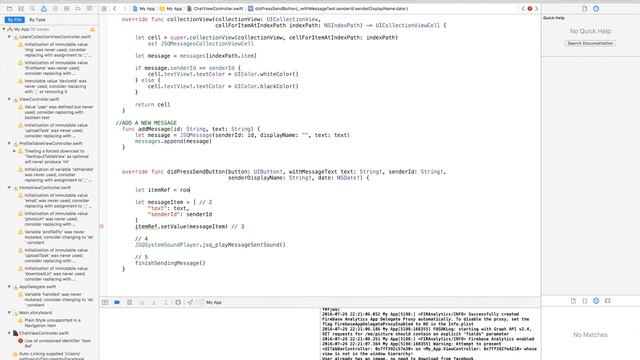Show the Media library icon

[x=607, y=301]
